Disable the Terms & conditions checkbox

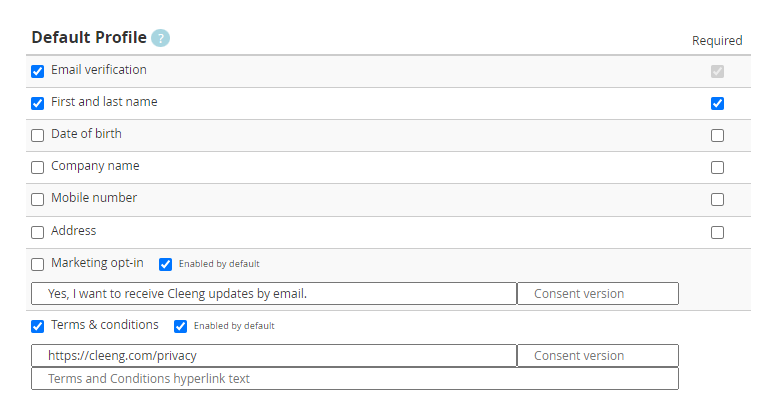[x=38, y=326]
